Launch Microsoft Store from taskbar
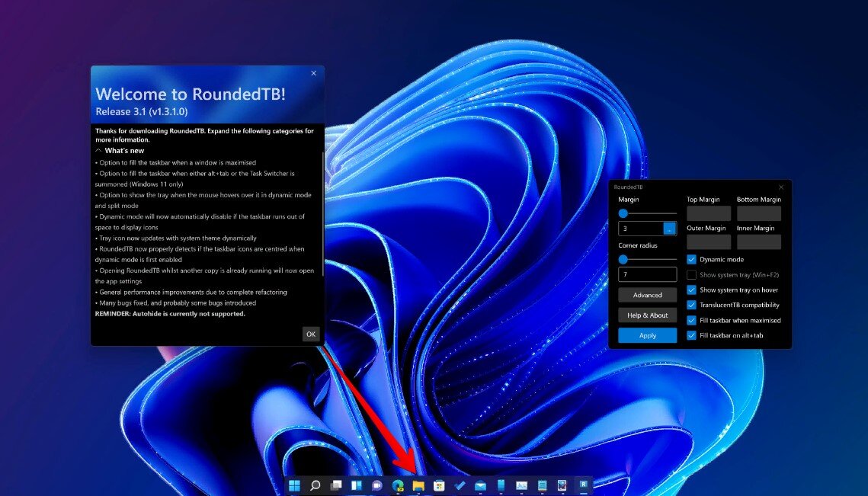 [439, 485]
